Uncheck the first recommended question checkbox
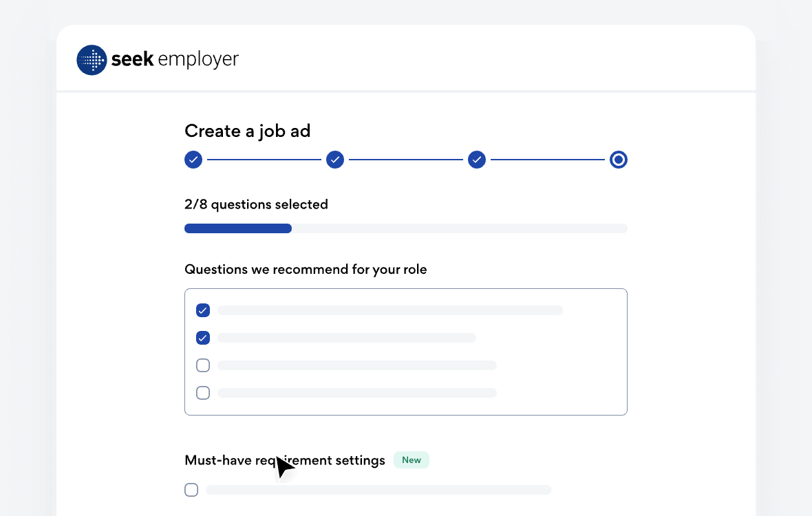Image resolution: width=812 pixels, height=516 pixels. pyautogui.click(x=203, y=310)
